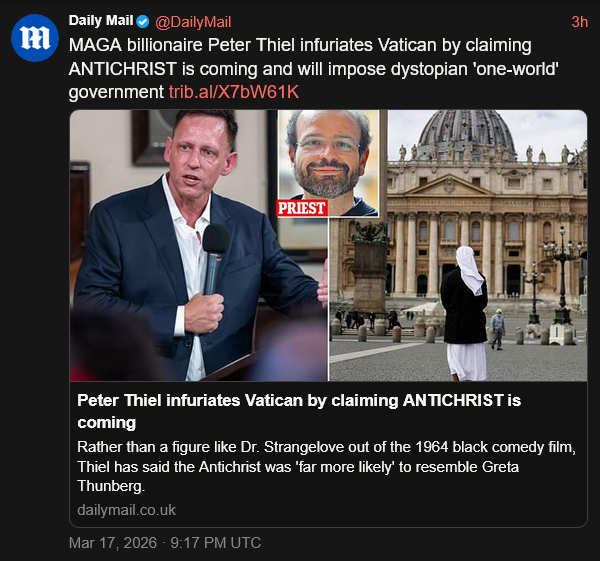Open the Daily Mail display name
The width and height of the screenshot is (600, 561).
pos(100,22)
